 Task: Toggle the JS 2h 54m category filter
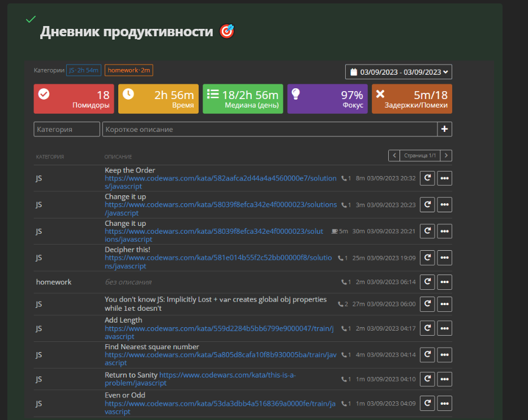pyautogui.click(x=84, y=70)
